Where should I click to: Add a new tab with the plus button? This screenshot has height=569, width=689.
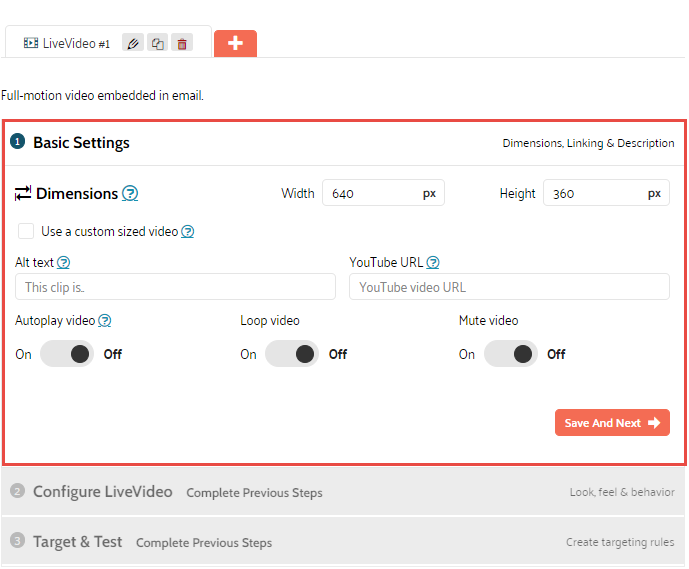[235, 43]
